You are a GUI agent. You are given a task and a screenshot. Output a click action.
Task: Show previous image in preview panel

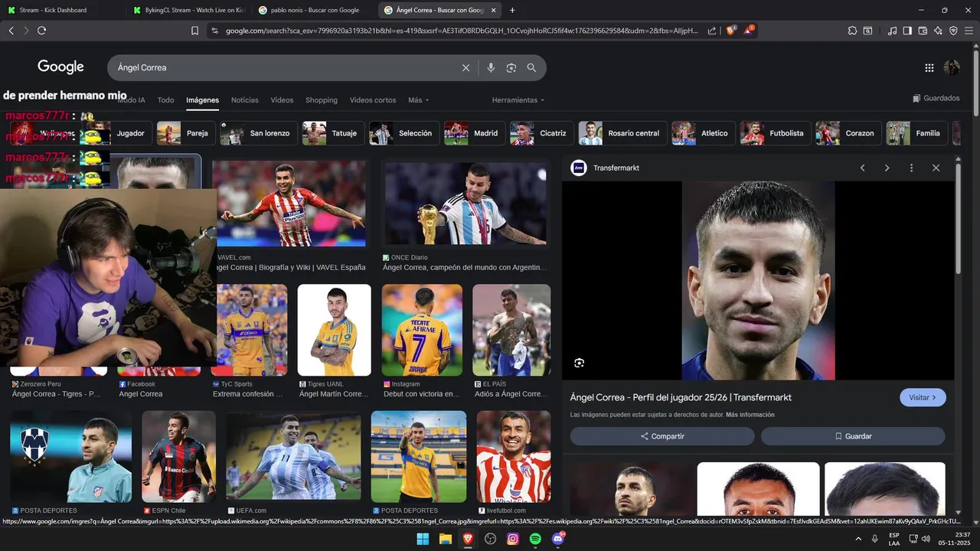(x=862, y=168)
